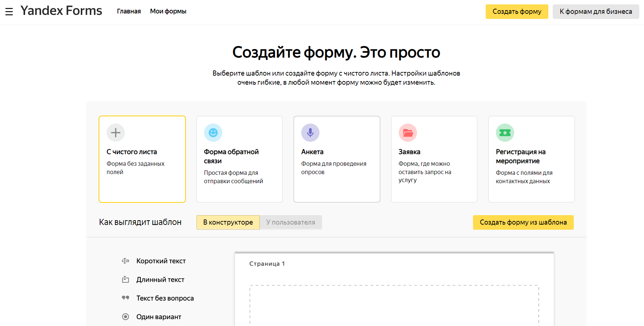This screenshot has width=644, height=326.
Task: Choose Регистрация на мероприятие template
Action: [x=532, y=159]
